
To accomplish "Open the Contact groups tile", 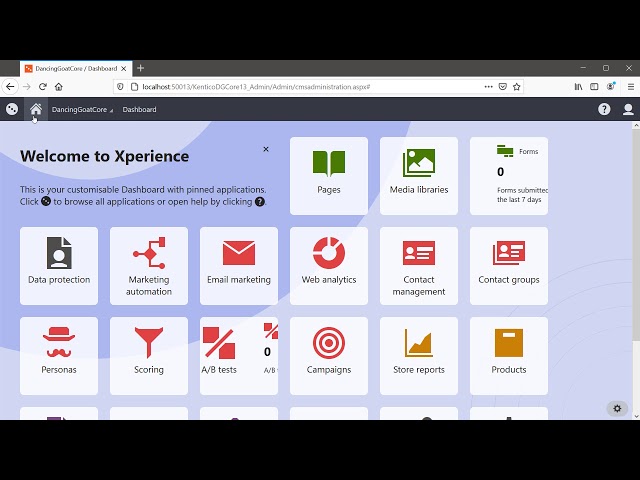I will click(x=509, y=266).
